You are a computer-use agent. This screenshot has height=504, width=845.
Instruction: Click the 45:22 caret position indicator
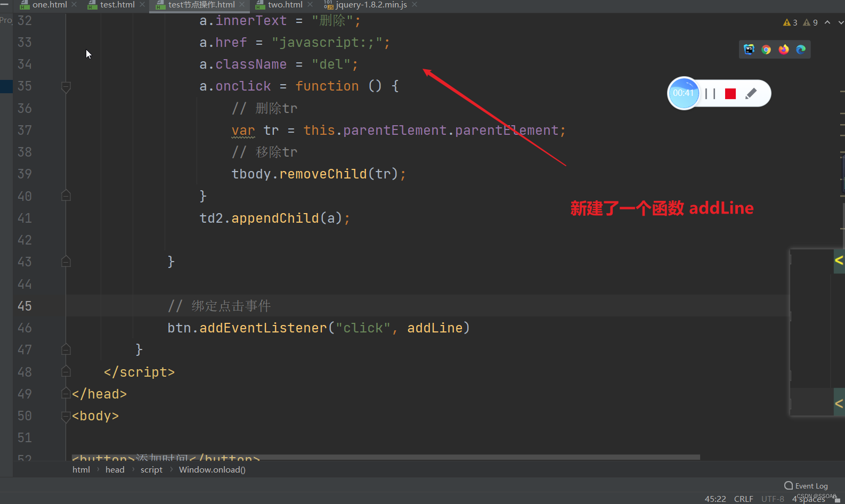coord(715,499)
